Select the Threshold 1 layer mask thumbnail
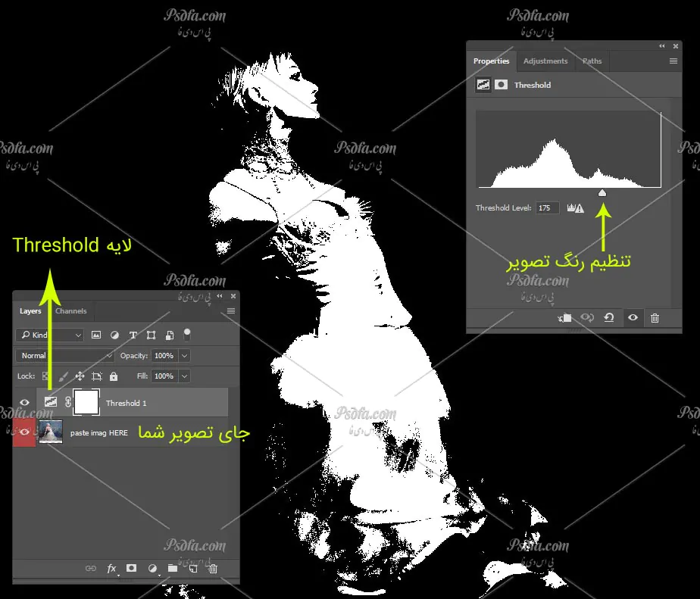The height and width of the screenshot is (599, 700). [x=86, y=402]
